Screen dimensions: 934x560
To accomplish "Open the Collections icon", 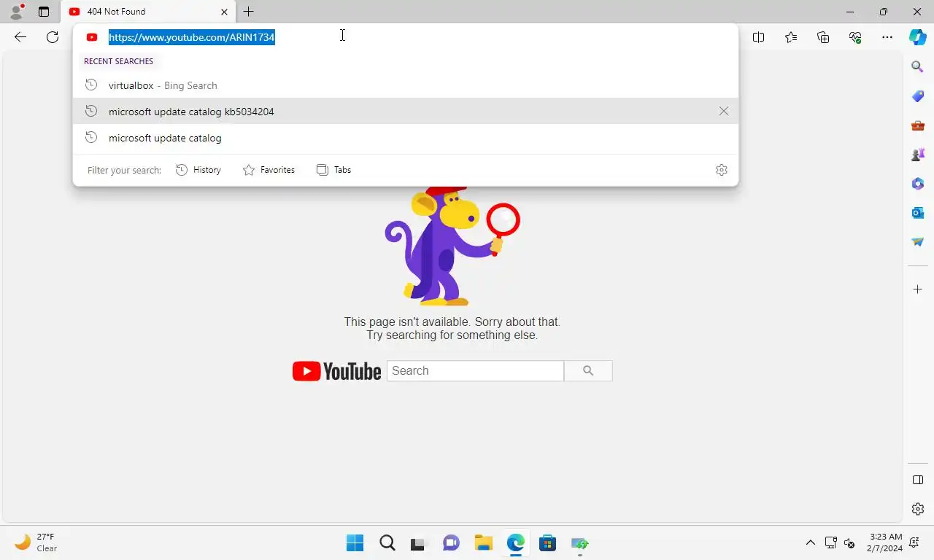I will click(x=823, y=37).
